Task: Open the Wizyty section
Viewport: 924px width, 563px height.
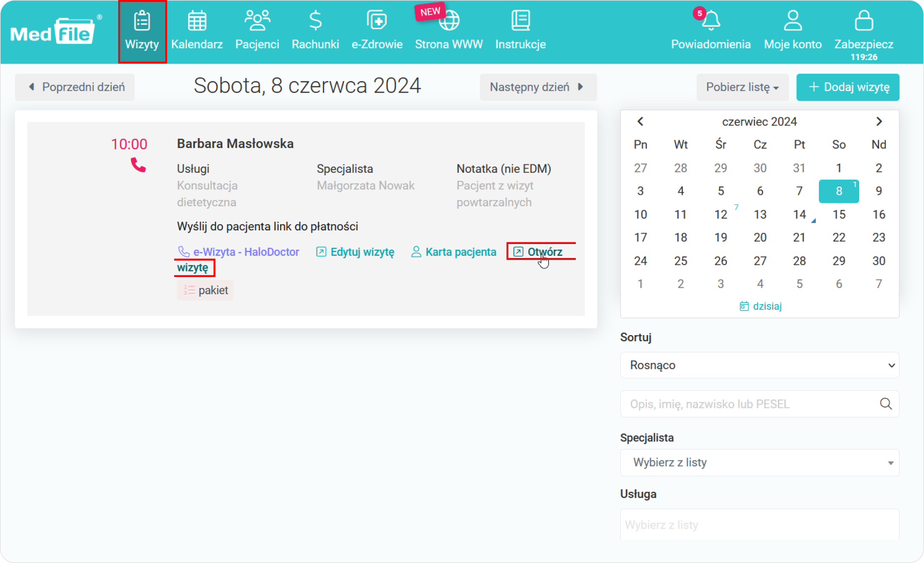Action: pyautogui.click(x=142, y=32)
